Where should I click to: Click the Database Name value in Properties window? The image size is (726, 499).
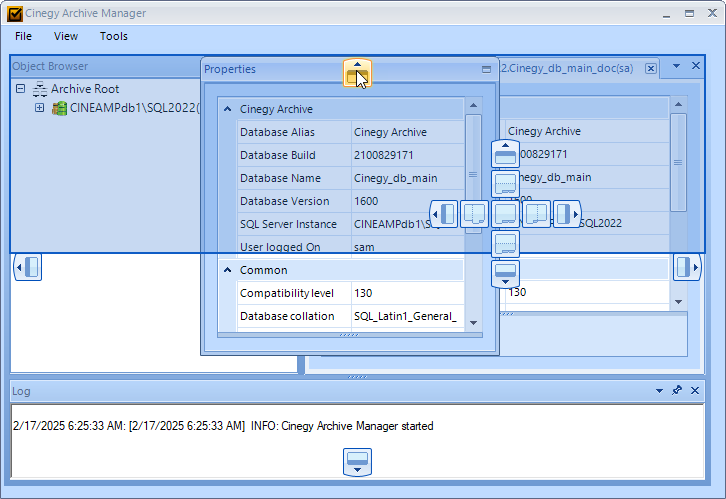click(395, 178)
